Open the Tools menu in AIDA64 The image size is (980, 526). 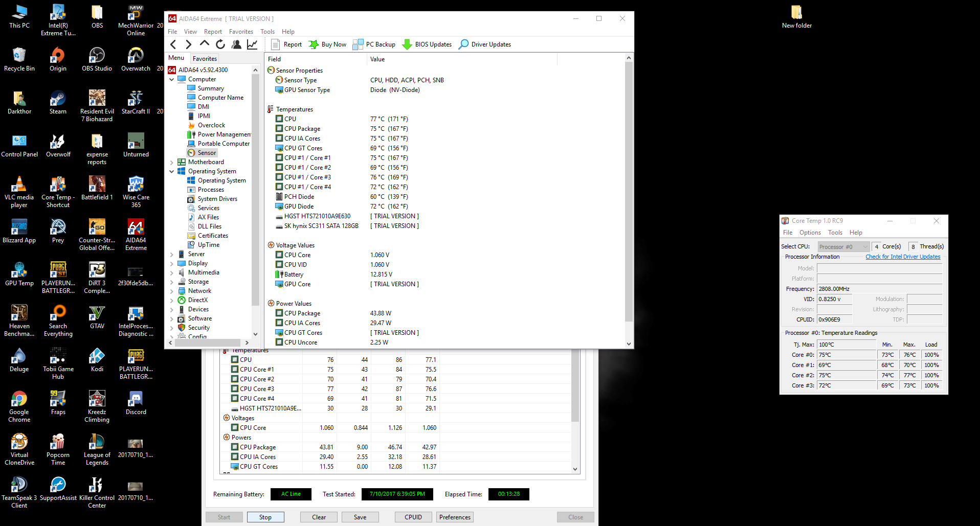(x=268, y=31)
